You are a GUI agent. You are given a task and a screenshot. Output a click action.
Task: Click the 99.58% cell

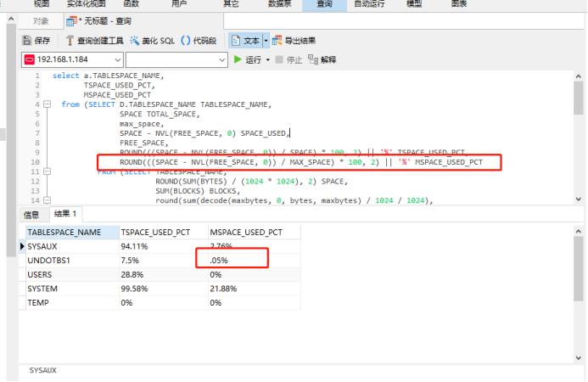(164, 289)
